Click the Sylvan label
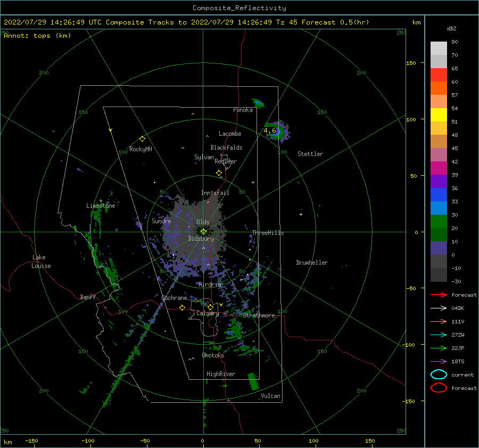The height and width of the screenshot is (448, 479). [x=204, y=157]
